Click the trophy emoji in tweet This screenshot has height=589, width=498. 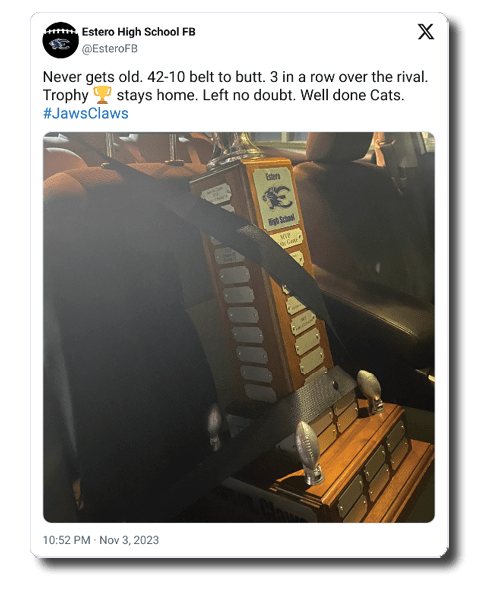click(x=102, y=95)
